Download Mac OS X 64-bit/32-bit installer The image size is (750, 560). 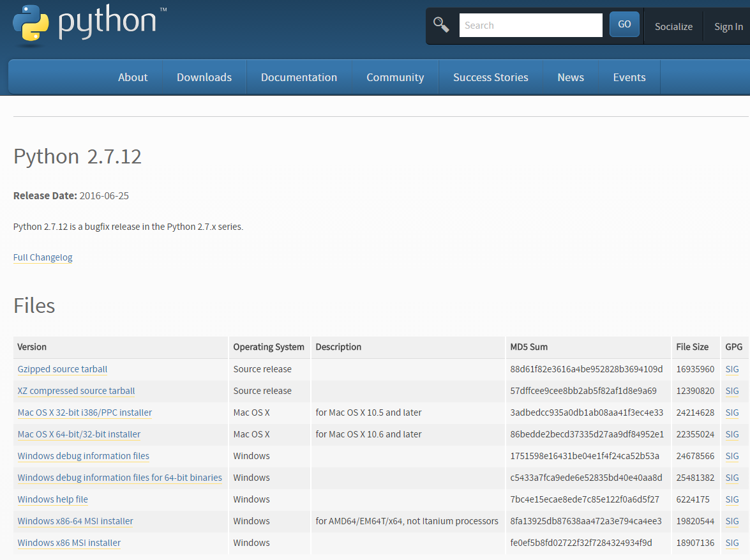[79, 434]
